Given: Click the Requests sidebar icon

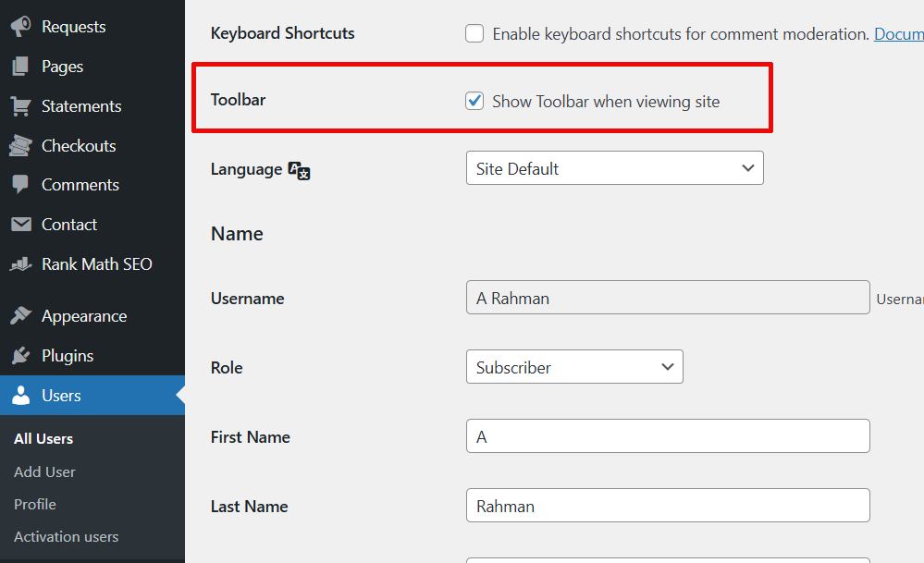Looking at the screenshot, I should click(x=20, y=26).
